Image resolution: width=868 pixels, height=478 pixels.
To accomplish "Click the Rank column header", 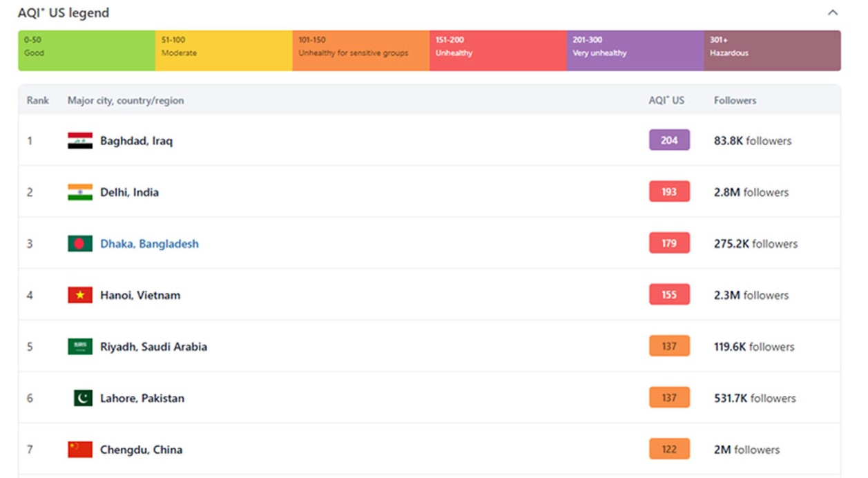I will tap(38, 100).
